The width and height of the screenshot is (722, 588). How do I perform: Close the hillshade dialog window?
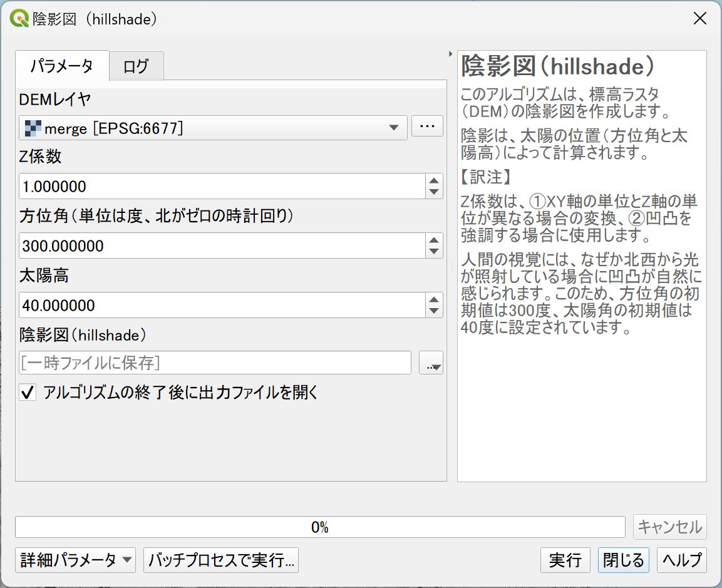700,18
